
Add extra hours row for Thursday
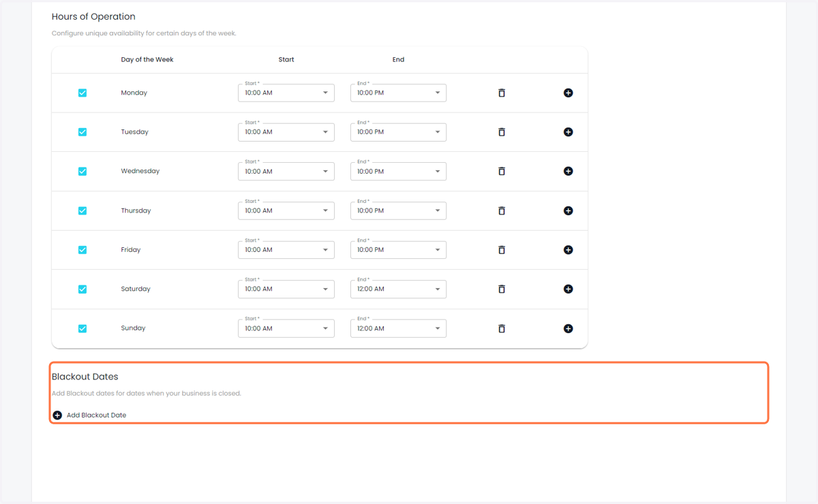point(568,210)
